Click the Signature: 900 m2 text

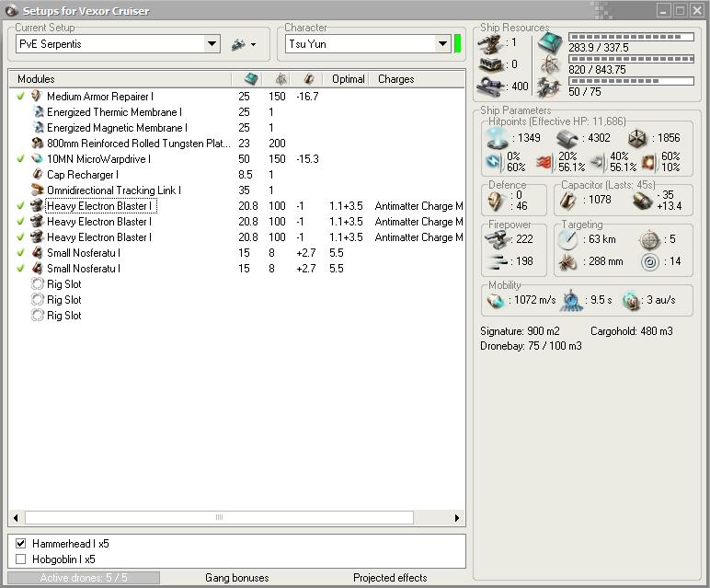click(520, 331)
